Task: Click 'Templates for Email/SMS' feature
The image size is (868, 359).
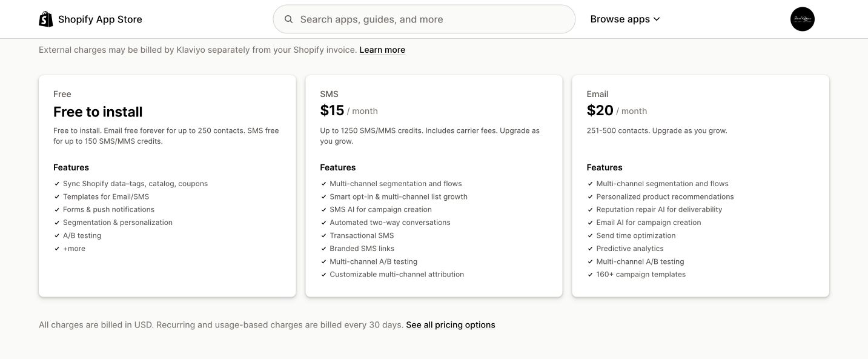Action: click(x=106, y=196)
